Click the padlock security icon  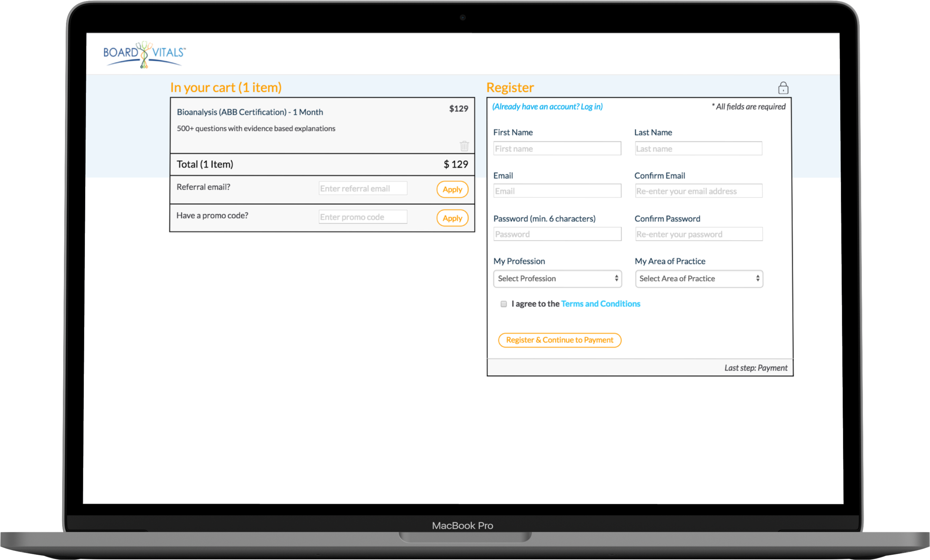click(x=783, y=88)
